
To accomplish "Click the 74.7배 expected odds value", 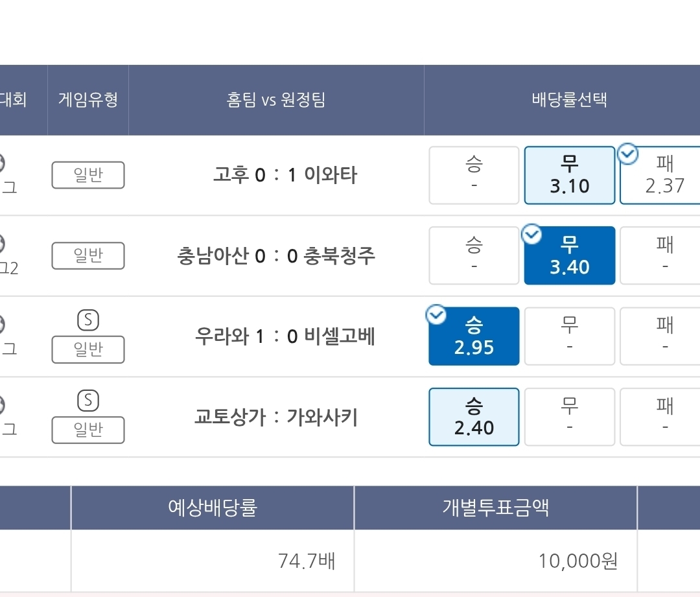I will point(306,561).
